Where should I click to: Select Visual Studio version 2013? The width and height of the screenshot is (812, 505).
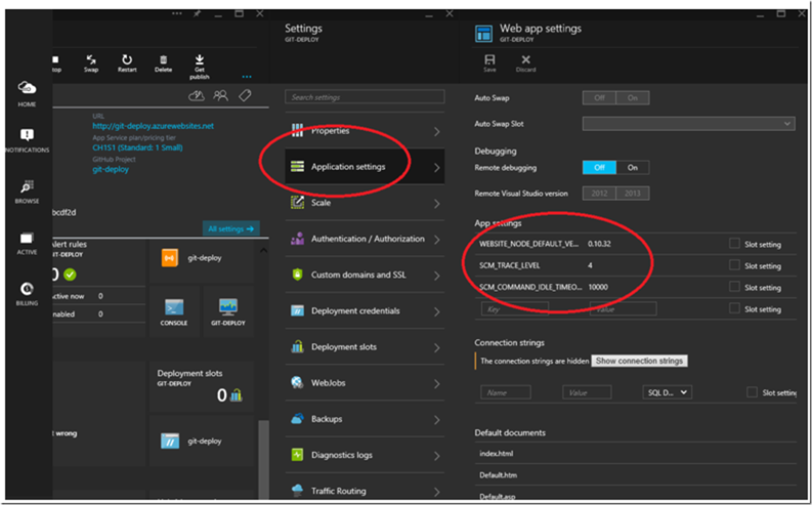(x=632, y=194)
